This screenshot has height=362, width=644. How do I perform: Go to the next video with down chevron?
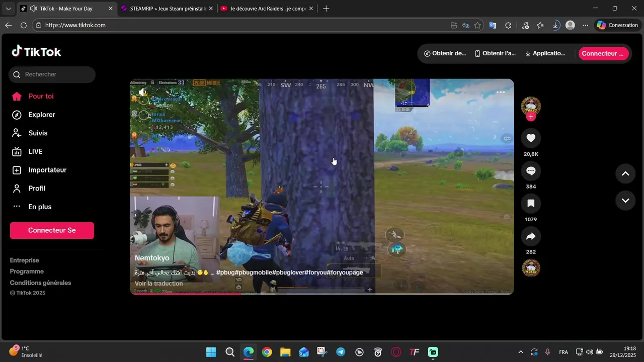[x=625, y=201]
